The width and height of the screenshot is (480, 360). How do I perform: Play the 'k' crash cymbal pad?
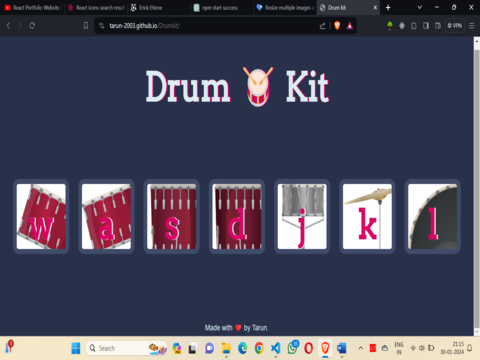click(367, 216)
